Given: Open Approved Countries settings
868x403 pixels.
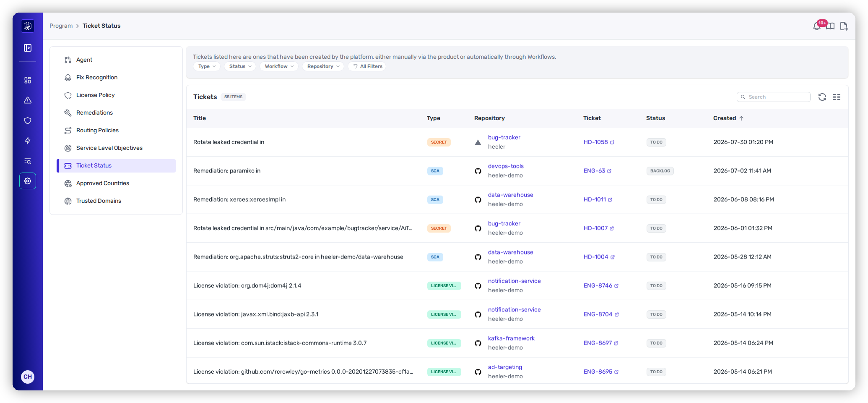Looking at the screenshot, I should pyautogui.click(x=116, y=183).
